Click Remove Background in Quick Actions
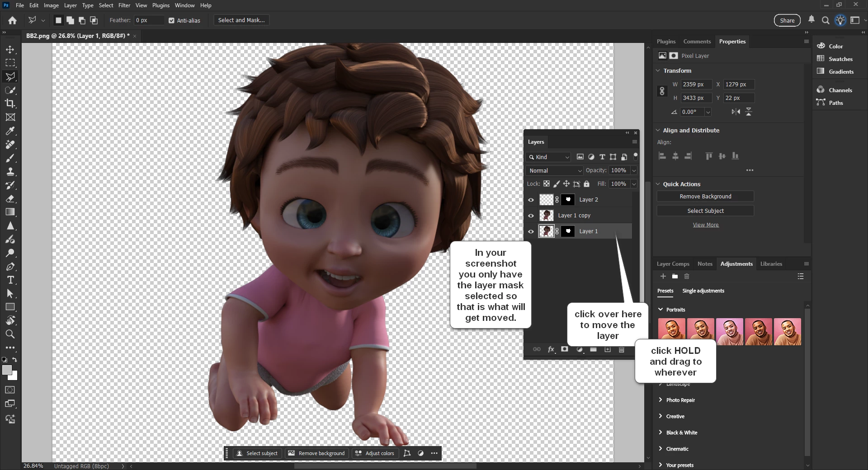Viewport: 868px width, 470px height. [705, 197]
